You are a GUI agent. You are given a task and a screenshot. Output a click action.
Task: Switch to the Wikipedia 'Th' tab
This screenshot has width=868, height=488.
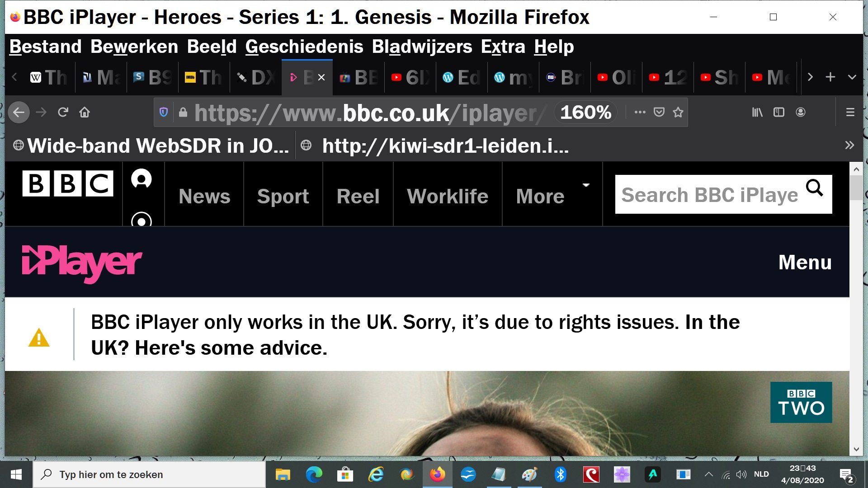tap(49, 77)
